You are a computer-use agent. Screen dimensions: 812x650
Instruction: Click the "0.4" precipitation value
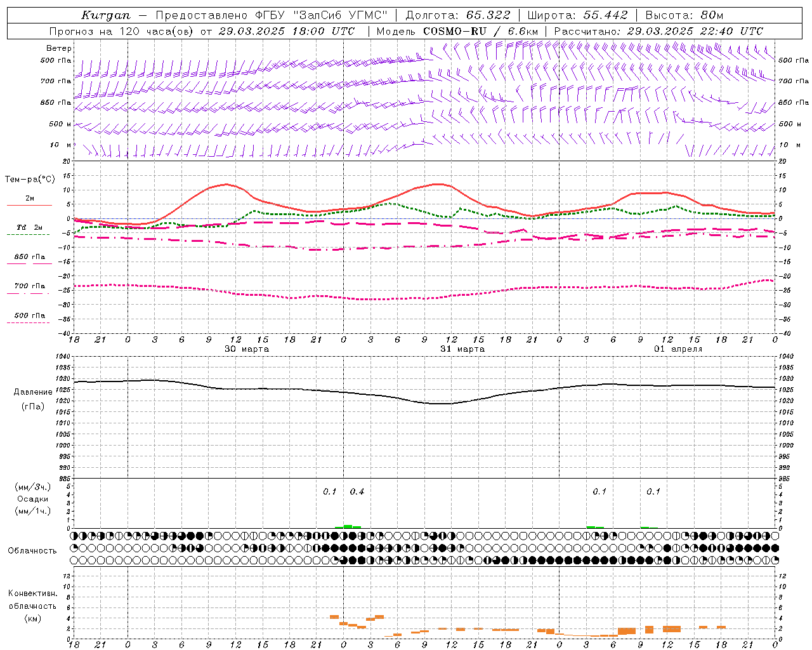click(x=357, y=491)
